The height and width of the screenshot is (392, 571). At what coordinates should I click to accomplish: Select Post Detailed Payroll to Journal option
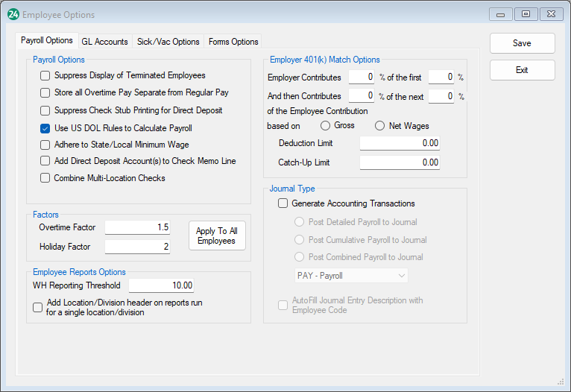(x=300, y=222)
